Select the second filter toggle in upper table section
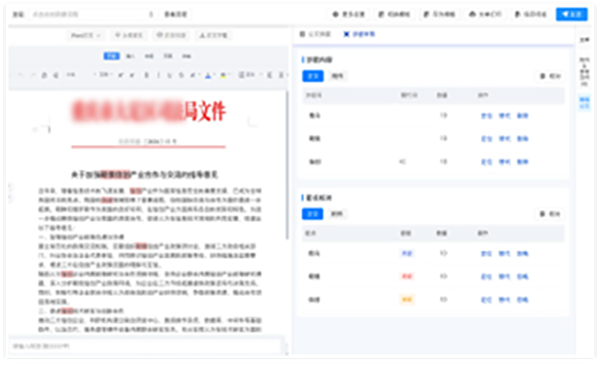This screenshot has width=600, height=365. pyautogui.click(x=337, y=76)
